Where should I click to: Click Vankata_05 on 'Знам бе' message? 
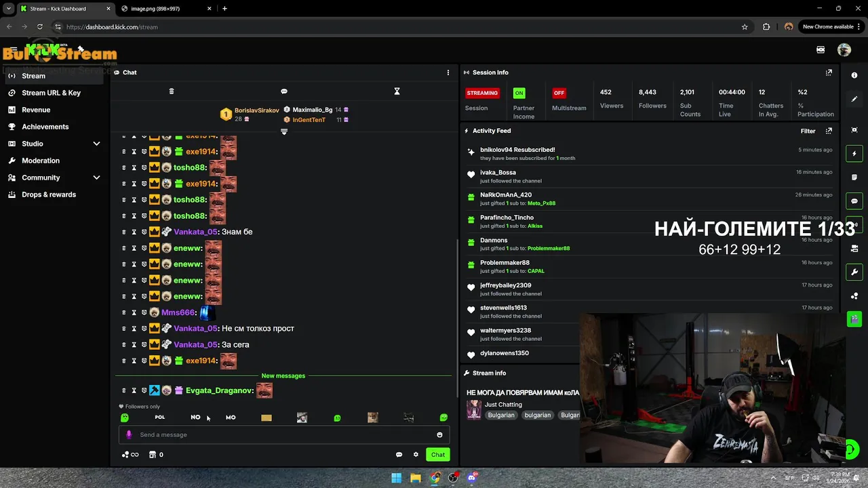click(195, 232)
